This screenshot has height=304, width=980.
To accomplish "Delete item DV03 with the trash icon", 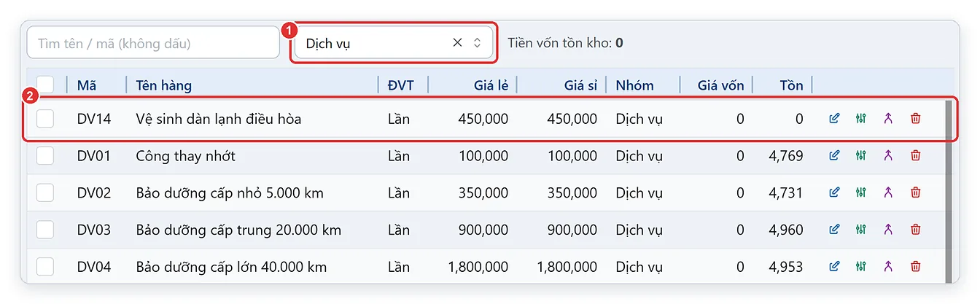I will pyautogui.click(x=916, y=230).
